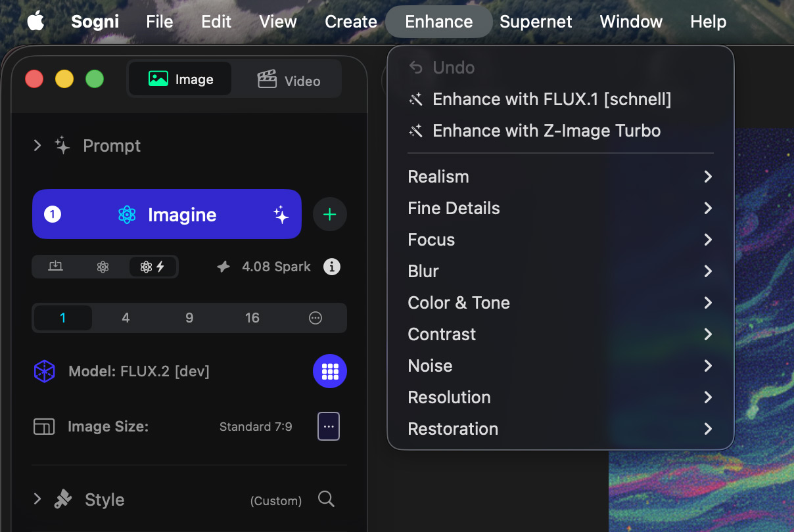Choose custom image count option
This screenshot has width=794, height=532.
315,318
